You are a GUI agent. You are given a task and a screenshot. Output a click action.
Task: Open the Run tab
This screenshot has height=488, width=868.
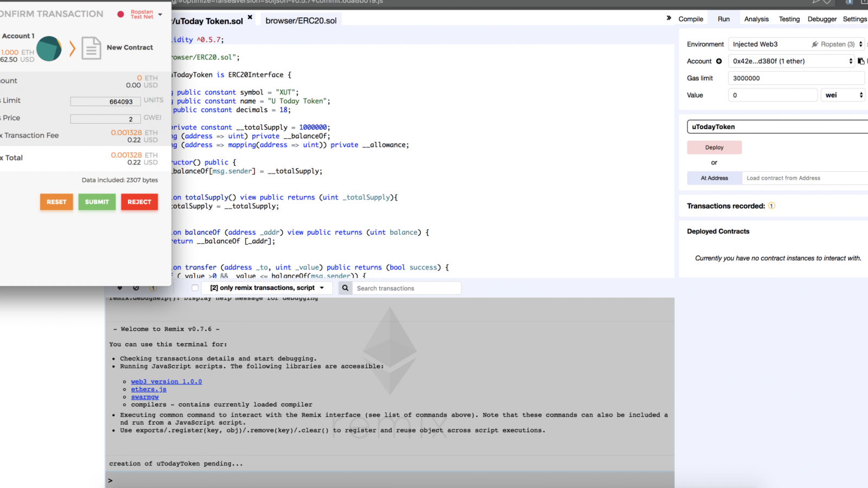pyautogui.click(x=724, y=19)
